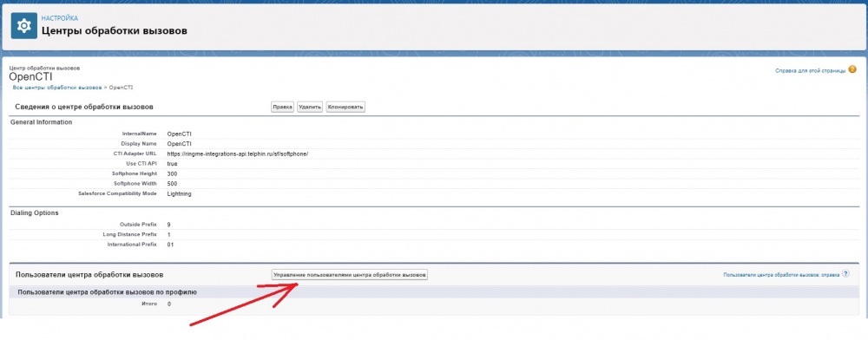Click the Outside Prefix value 9
868x340 pixels.
pos(168,225)
